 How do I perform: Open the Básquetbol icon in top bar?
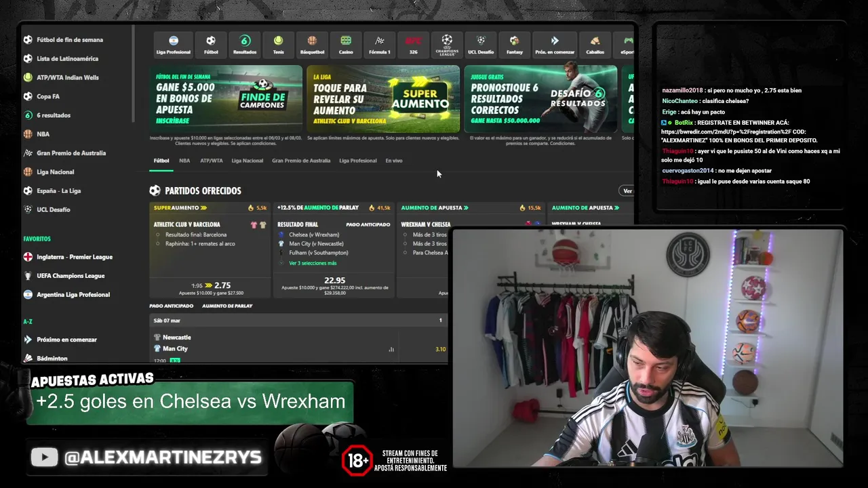312,41
